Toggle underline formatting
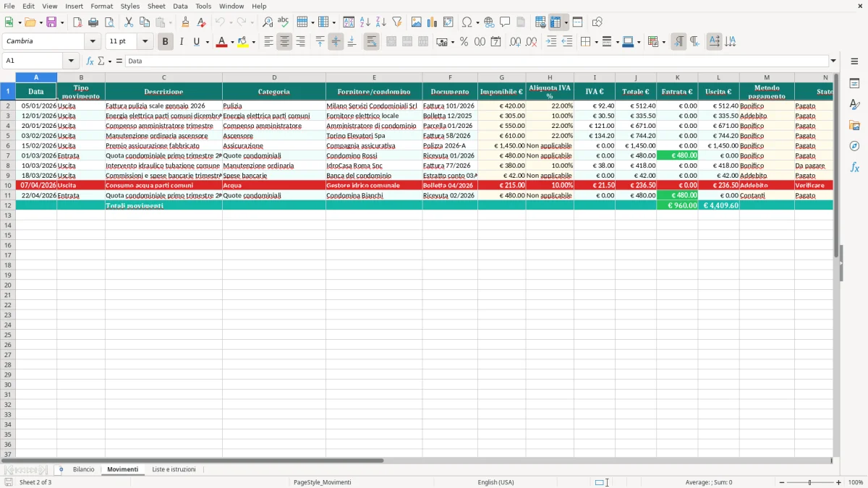 [x=196, y=42]
